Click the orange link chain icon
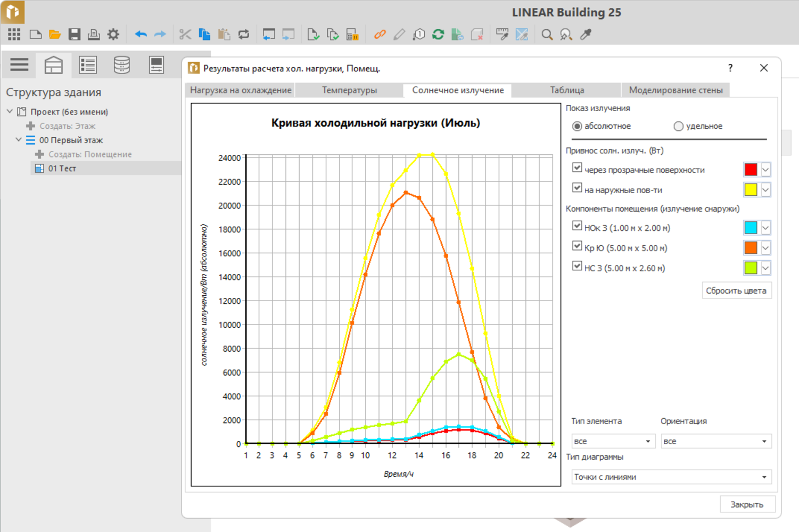This screenshot has width=799, height=532. point(380,35)
